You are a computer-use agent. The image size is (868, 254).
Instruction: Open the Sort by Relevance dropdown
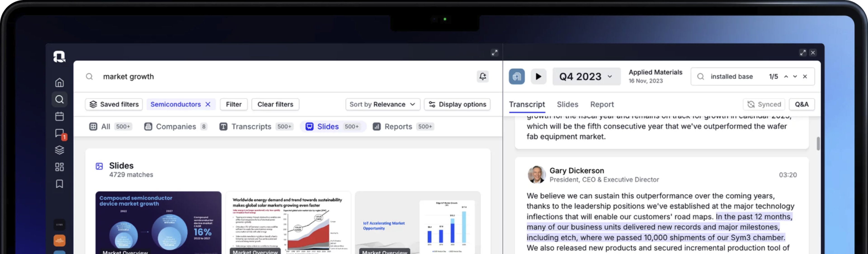tap(382, 105)
